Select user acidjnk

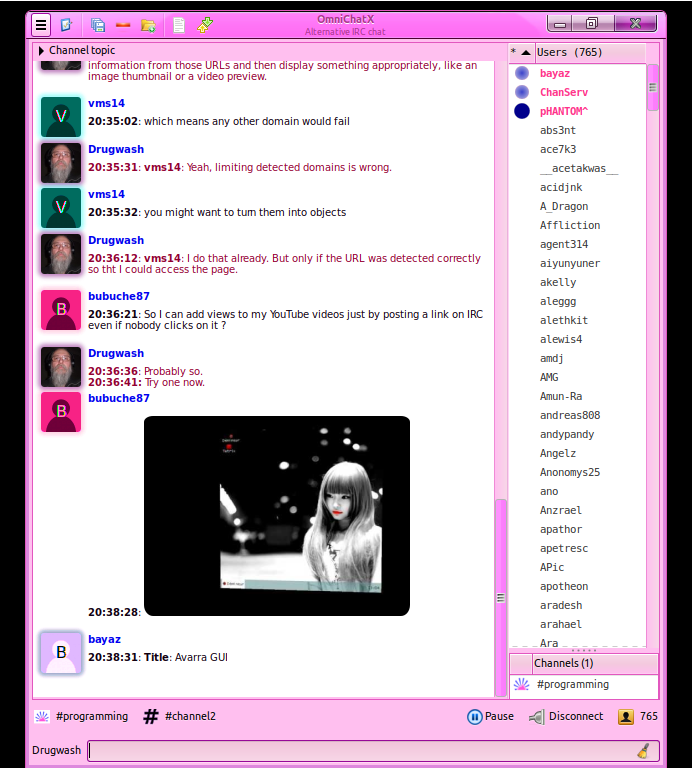[x=561, y=188]
